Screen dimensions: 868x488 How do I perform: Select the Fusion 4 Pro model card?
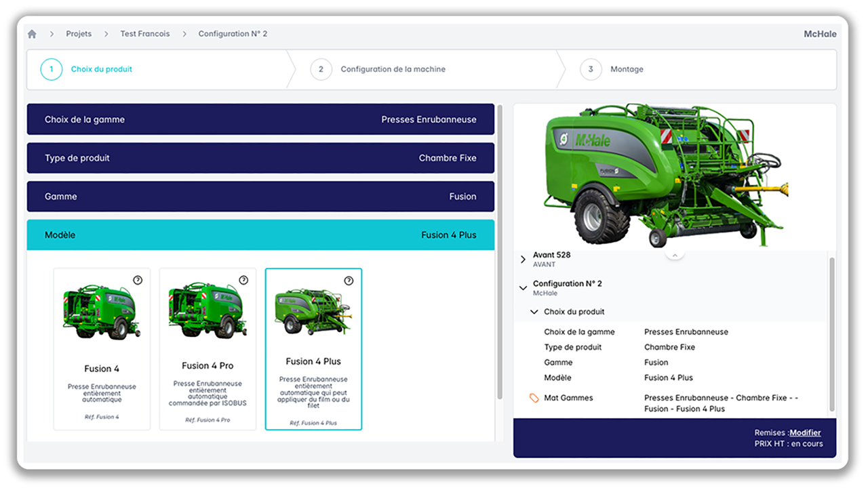(x=208, y=349)
